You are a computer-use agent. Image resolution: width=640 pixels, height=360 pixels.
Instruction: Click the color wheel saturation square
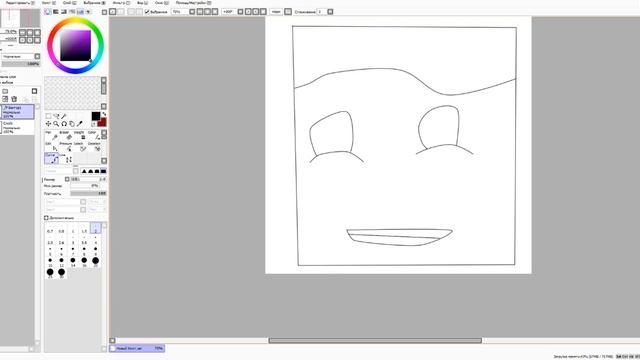(x=76, y=45)
